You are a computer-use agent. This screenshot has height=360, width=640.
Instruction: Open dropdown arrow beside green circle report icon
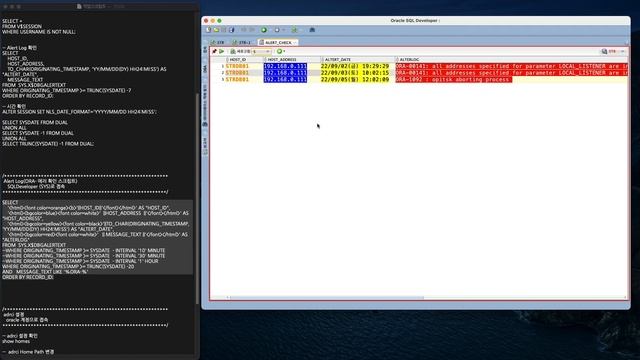coord(284,51)
